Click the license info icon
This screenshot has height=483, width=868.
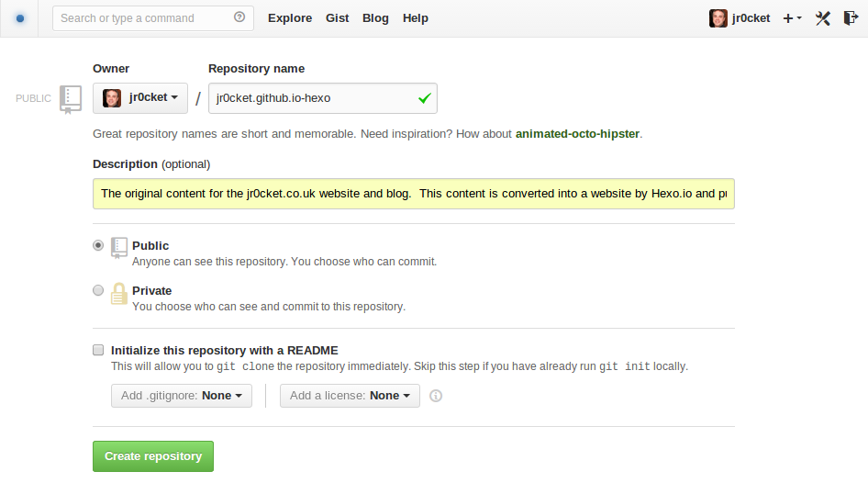click(x=436, y=396)
